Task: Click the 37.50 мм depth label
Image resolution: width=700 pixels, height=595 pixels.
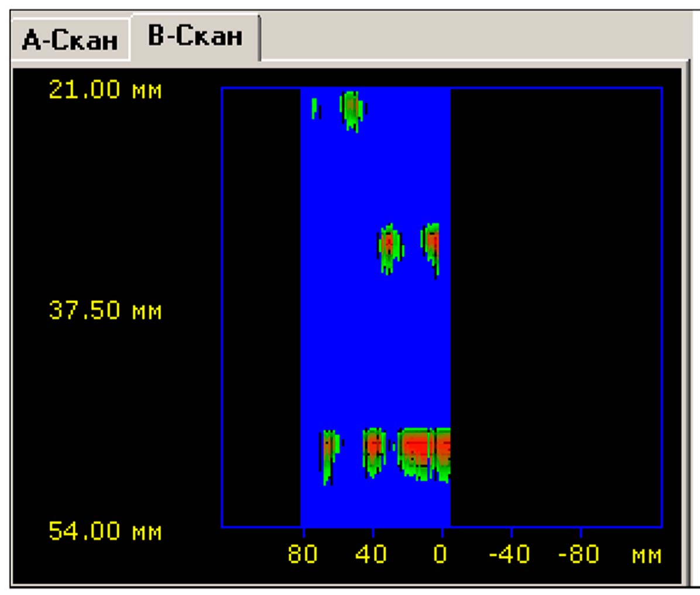Action: (105, 310)
